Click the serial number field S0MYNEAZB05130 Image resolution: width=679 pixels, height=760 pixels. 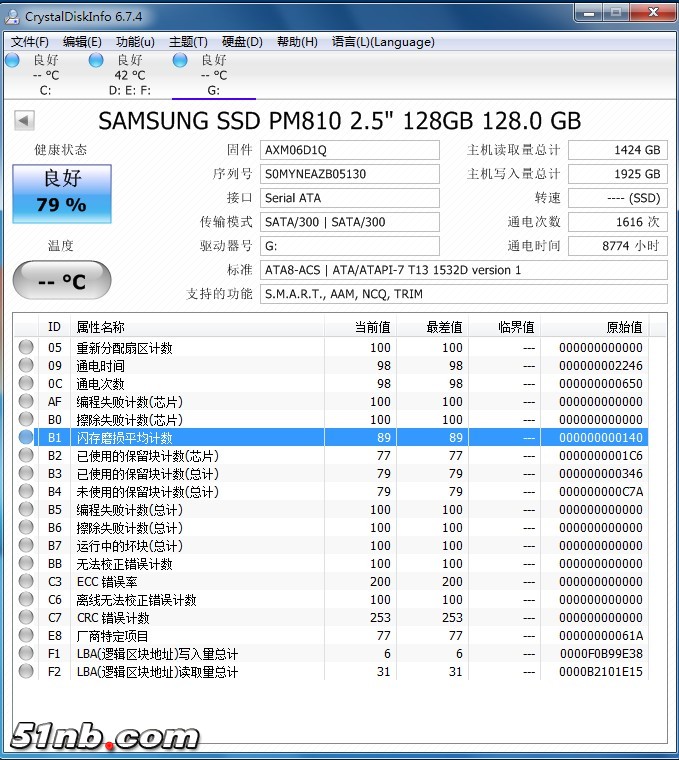[x=349, y=174]
